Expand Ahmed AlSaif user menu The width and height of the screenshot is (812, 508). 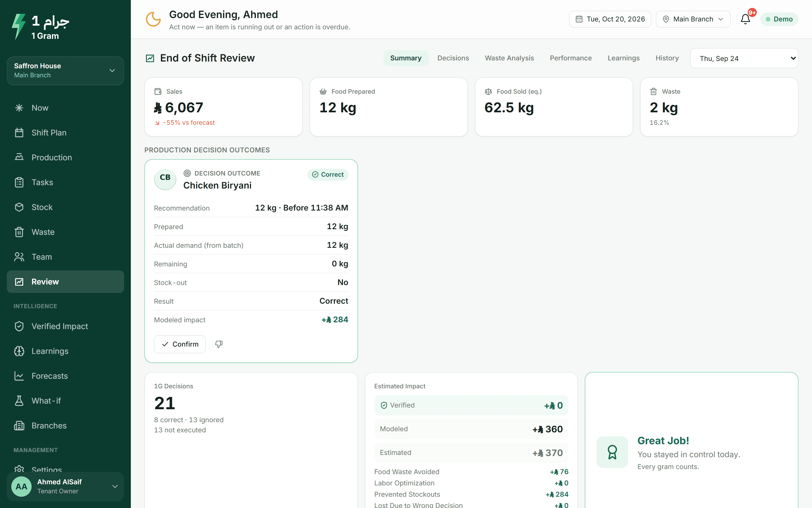tap(65, 487)
